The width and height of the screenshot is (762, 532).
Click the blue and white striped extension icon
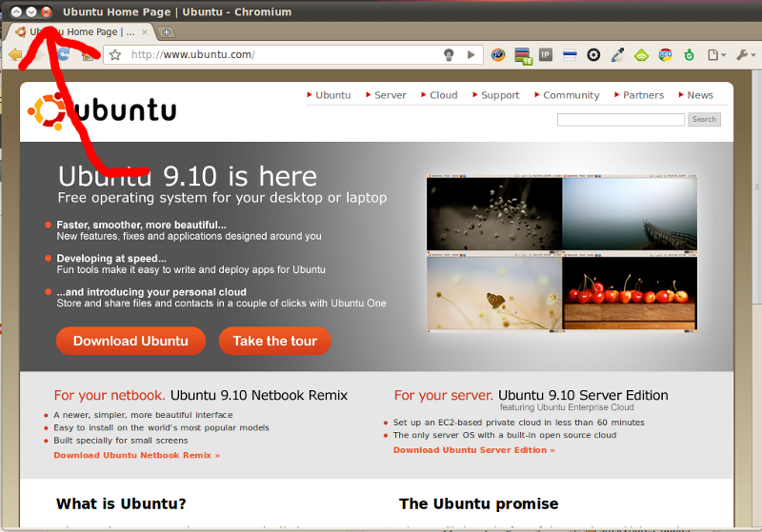pyautogui.click(x=570, y=55)
